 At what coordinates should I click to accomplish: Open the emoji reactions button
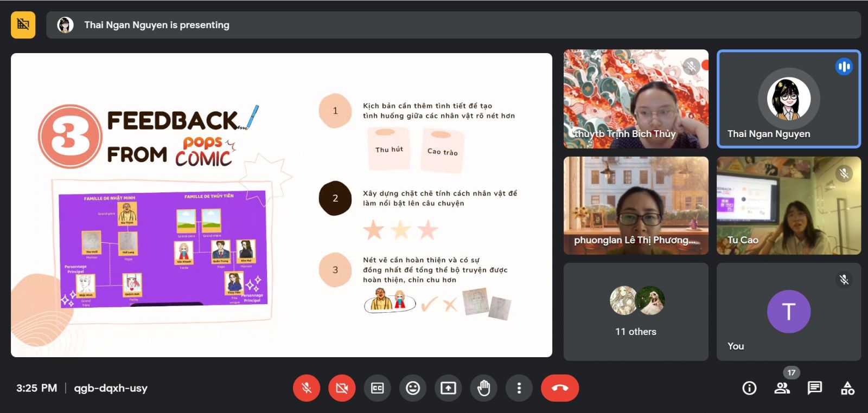click(x=413, y=388)
